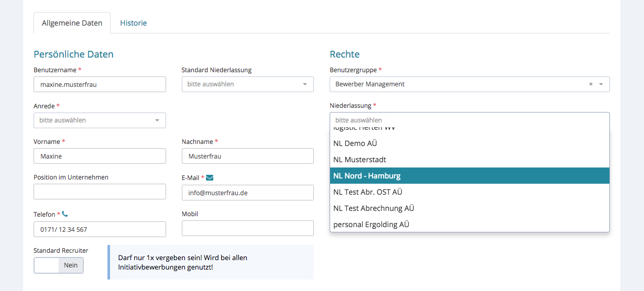The image size is (644, 291).
Task: Click into the Mobil input field
Action: click(247, 228)
